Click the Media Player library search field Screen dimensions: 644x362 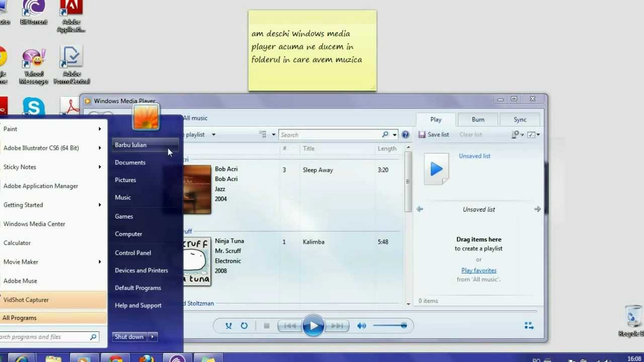(x=330, y=135)
